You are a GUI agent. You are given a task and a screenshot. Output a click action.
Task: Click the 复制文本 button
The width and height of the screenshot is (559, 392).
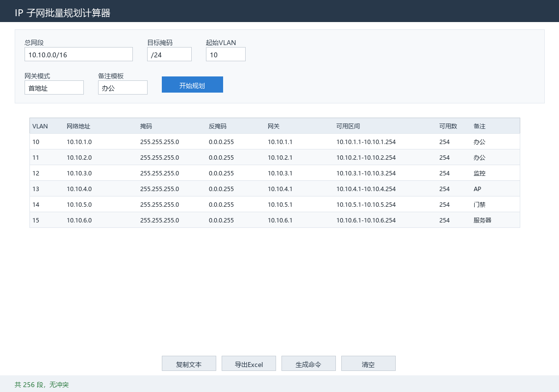189,364
